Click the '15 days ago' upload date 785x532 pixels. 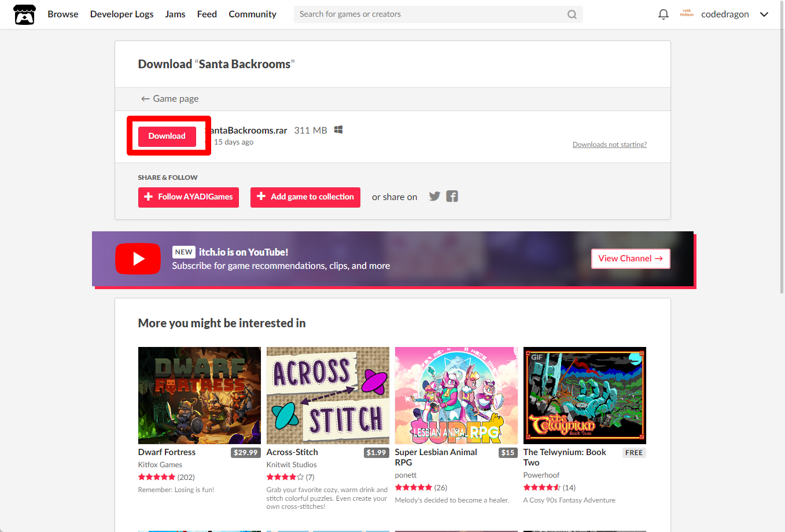(234, 142)
